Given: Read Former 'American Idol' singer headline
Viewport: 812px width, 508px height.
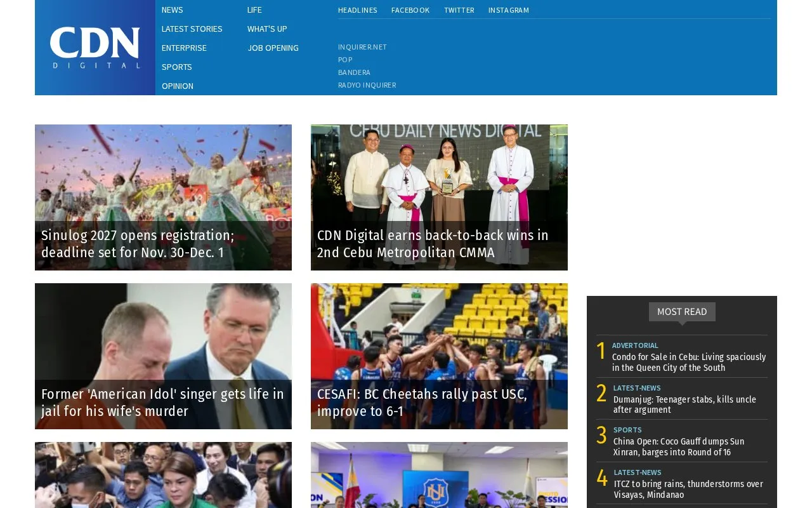Looking at the screenshot, I should click(162, 403).
